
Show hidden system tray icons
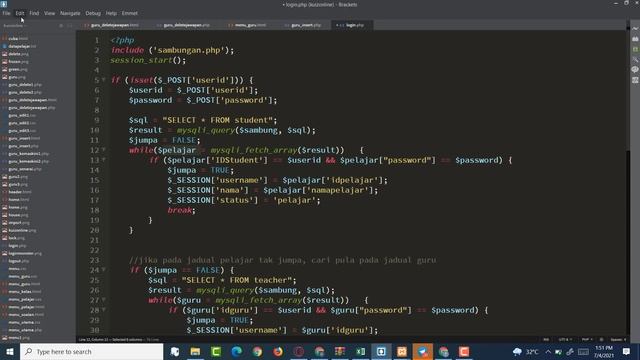coord(548,351)
